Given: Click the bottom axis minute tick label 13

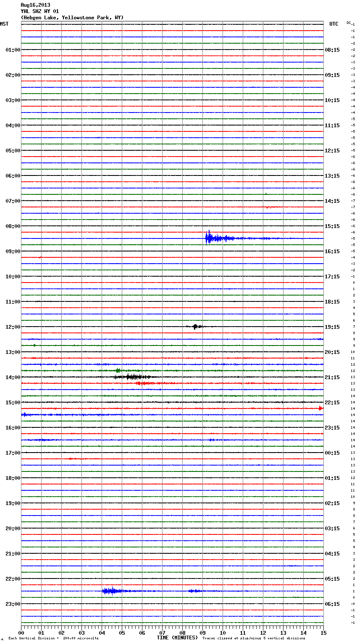Looking at the screenshot, I should tap(283, 633).
